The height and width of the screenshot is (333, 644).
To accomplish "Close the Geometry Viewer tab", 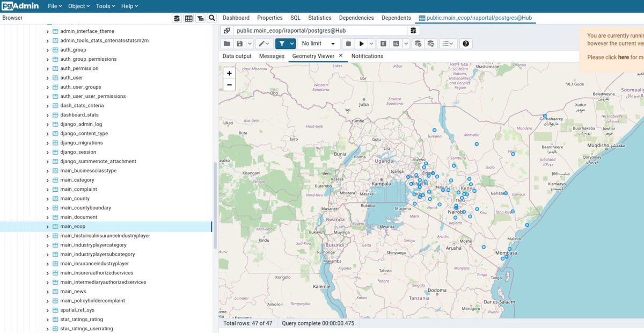I will pyautogui.click(x=340, y=55).
